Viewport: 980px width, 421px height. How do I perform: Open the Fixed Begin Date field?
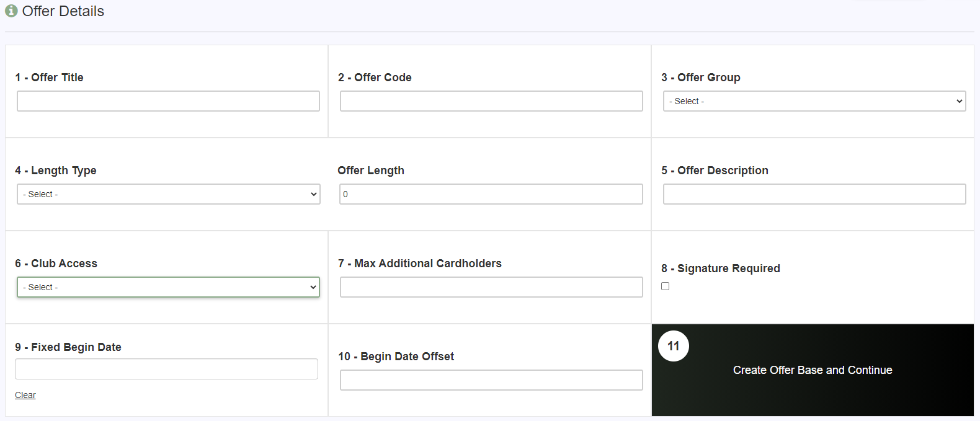click(166, 369)
